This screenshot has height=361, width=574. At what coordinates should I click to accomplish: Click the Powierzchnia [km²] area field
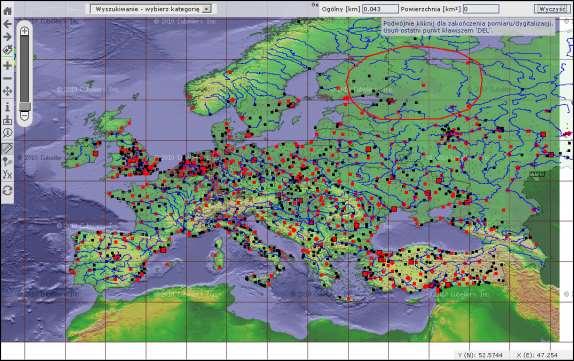[x=481, y=9]
